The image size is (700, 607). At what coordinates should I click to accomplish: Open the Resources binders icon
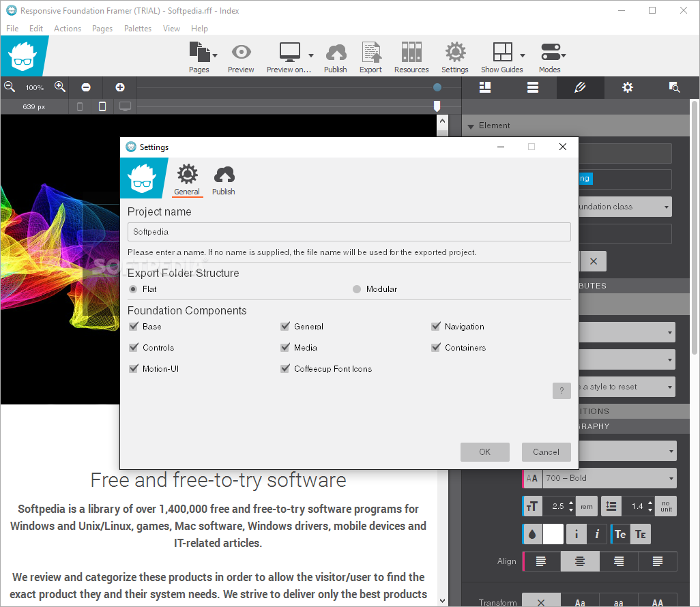[411, 53]
